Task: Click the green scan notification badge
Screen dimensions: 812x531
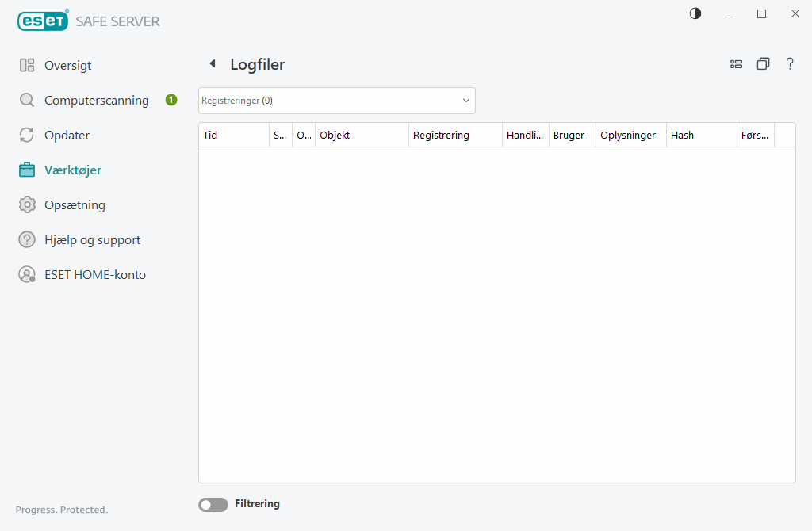Action: (x=170, y=100)
